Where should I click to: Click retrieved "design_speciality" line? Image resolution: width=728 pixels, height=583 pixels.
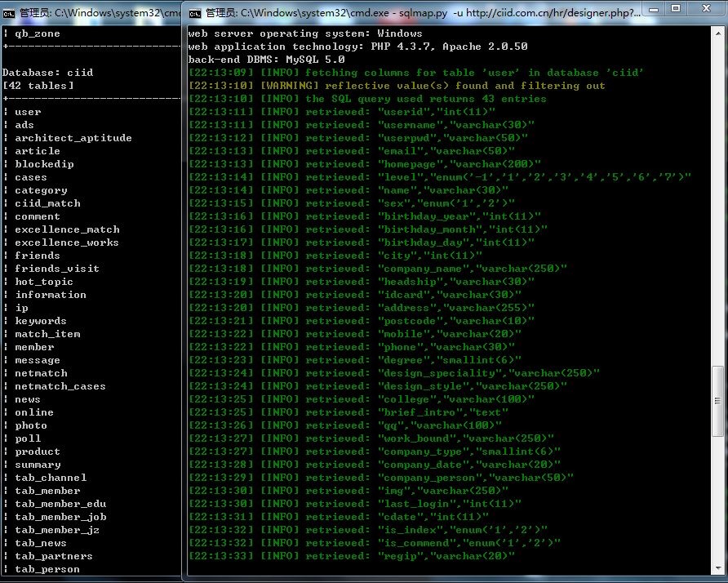(x=393, y=373)
